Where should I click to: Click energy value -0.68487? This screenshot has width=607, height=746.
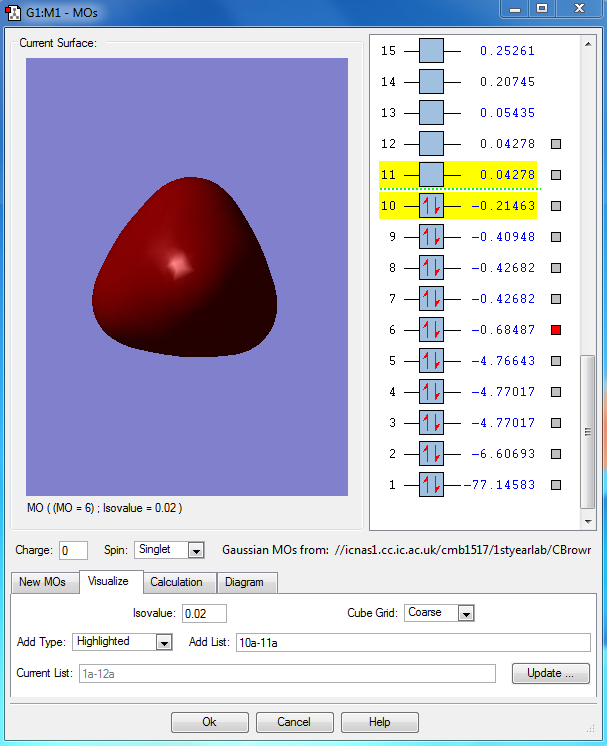coord(503,330)
